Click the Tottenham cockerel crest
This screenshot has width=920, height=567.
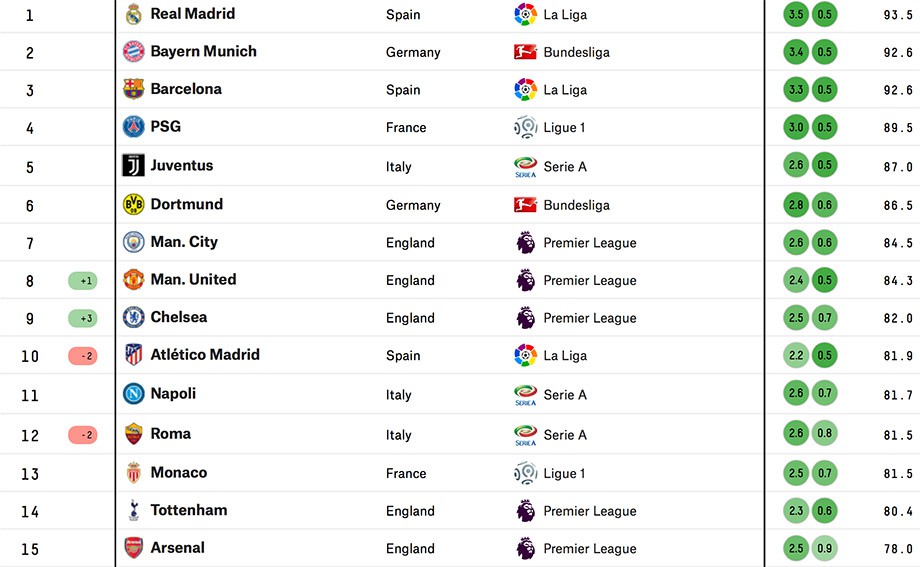coord(134,510)
